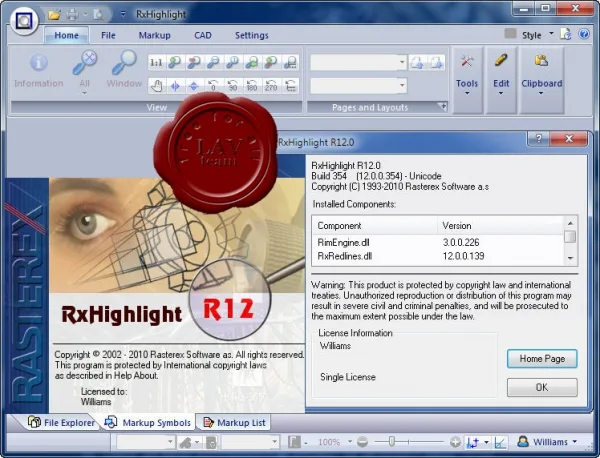The height and width of the screenshot is (458, 600).
Task: Expand the Clipboard dropdown
Action: point(541,80)
